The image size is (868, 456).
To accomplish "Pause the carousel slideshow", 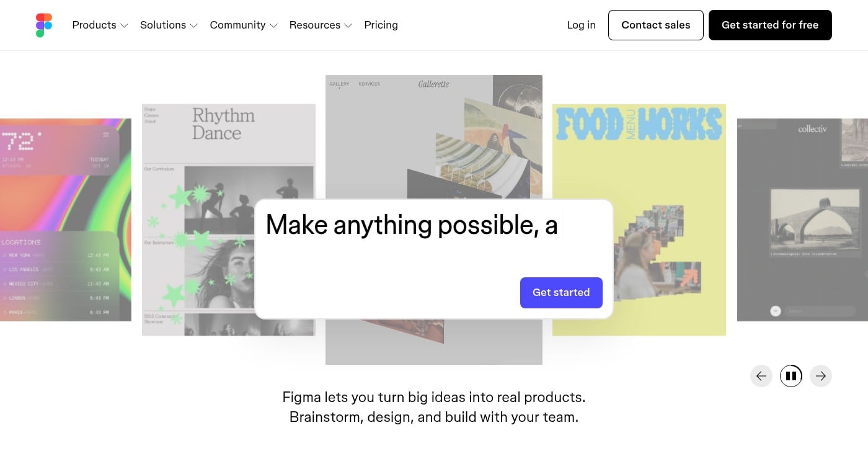I will 791,375.
